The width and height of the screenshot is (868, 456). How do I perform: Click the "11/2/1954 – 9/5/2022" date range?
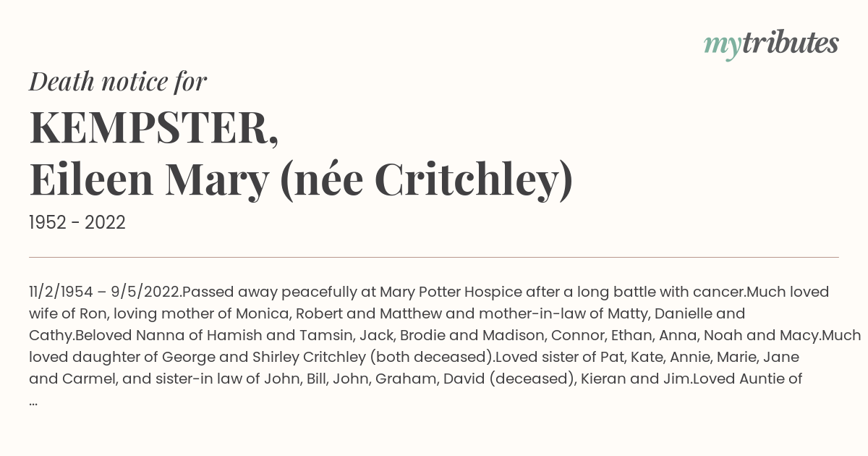click(103, 292)
